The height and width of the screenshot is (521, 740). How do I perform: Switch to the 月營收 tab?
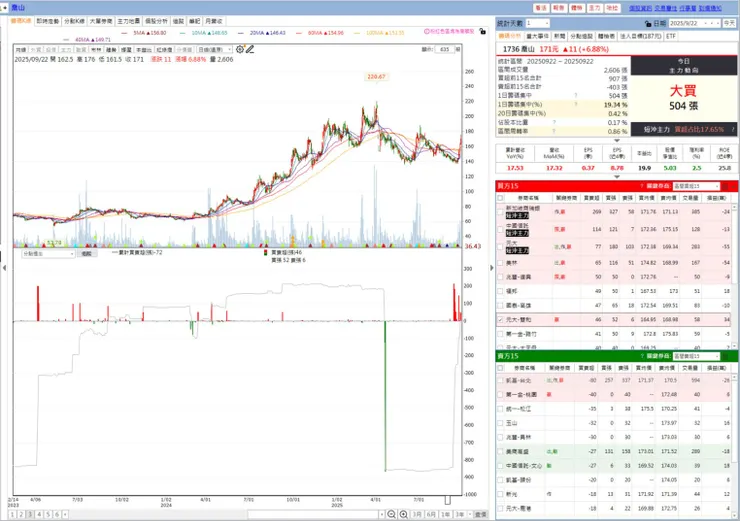click(x=214, y=21)
